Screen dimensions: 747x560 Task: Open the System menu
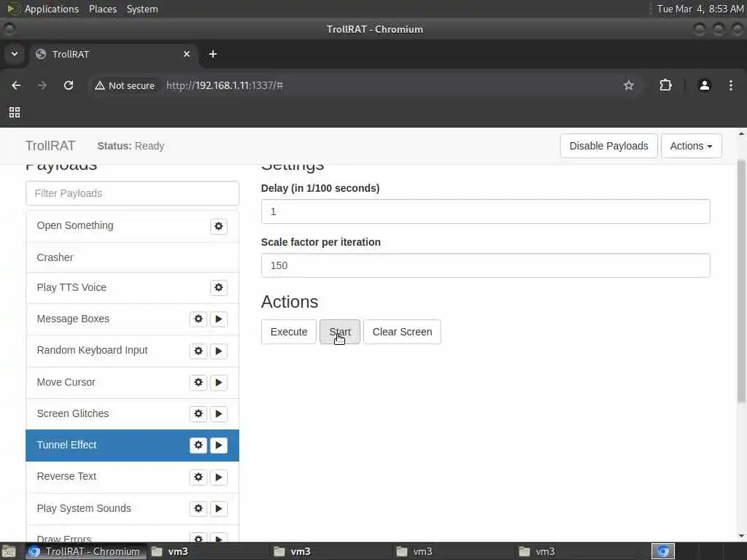142,9
